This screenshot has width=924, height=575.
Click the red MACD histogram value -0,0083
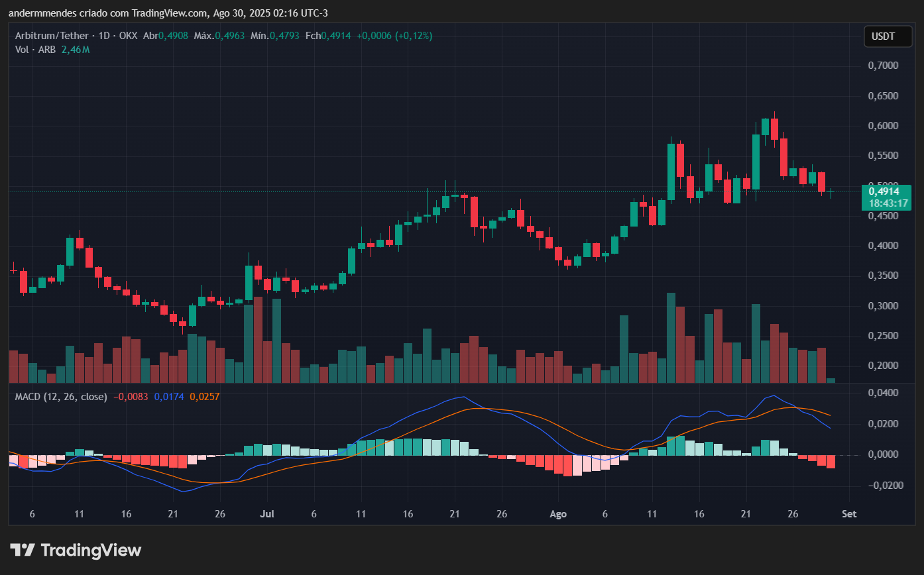pos(130,397)
